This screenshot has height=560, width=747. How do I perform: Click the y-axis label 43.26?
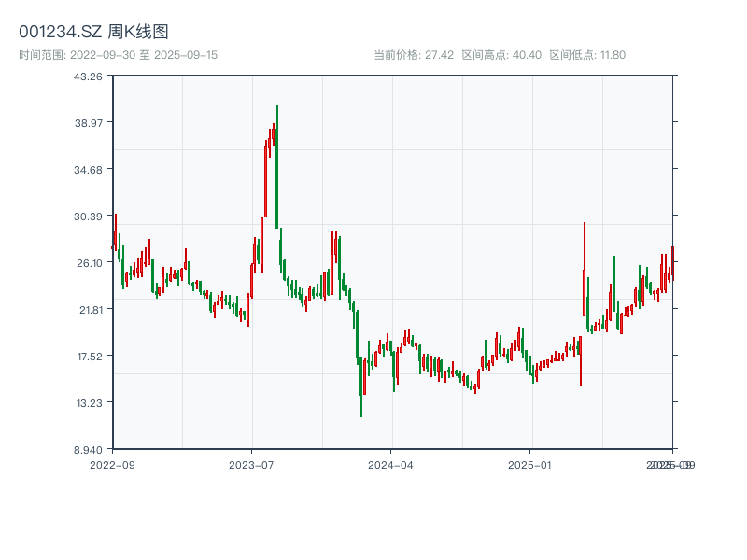88,77
